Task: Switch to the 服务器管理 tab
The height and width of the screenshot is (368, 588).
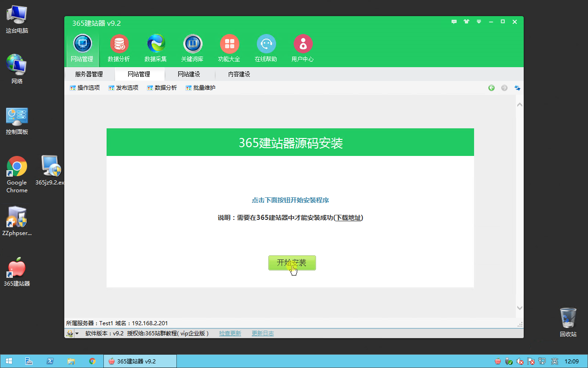Action: click(89, 74)
